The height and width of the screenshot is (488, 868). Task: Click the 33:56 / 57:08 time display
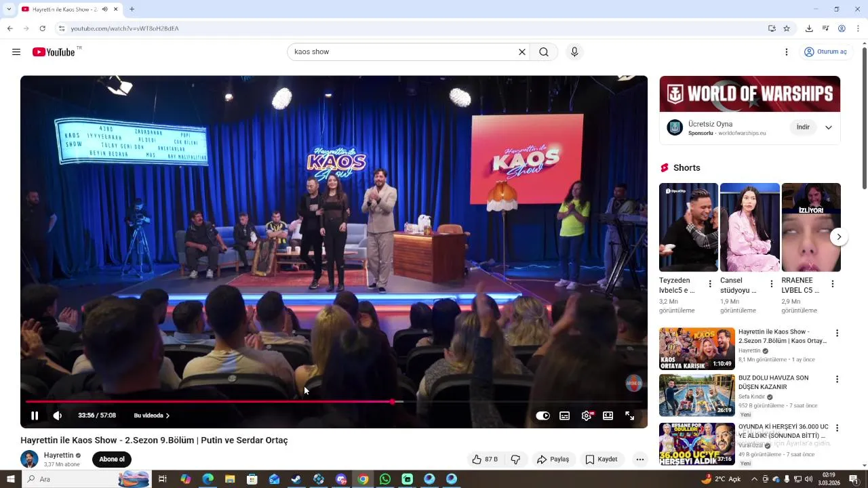coord(97,415)
